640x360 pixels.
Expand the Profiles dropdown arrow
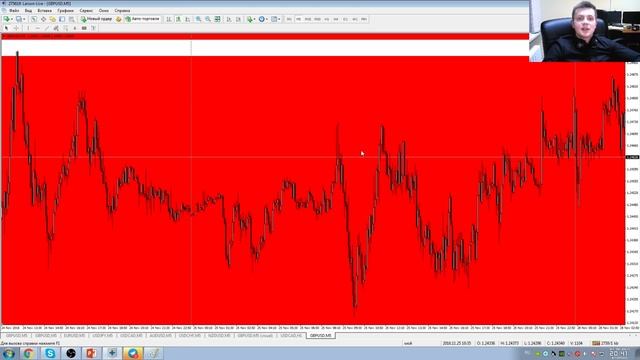pyautogui.click(x=24, y=19)
